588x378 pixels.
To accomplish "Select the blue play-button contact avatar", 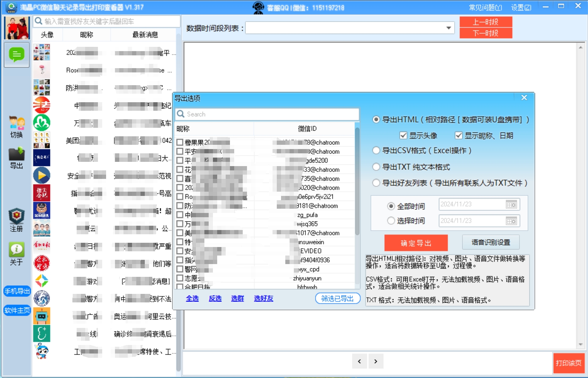I will click(42, 175).
